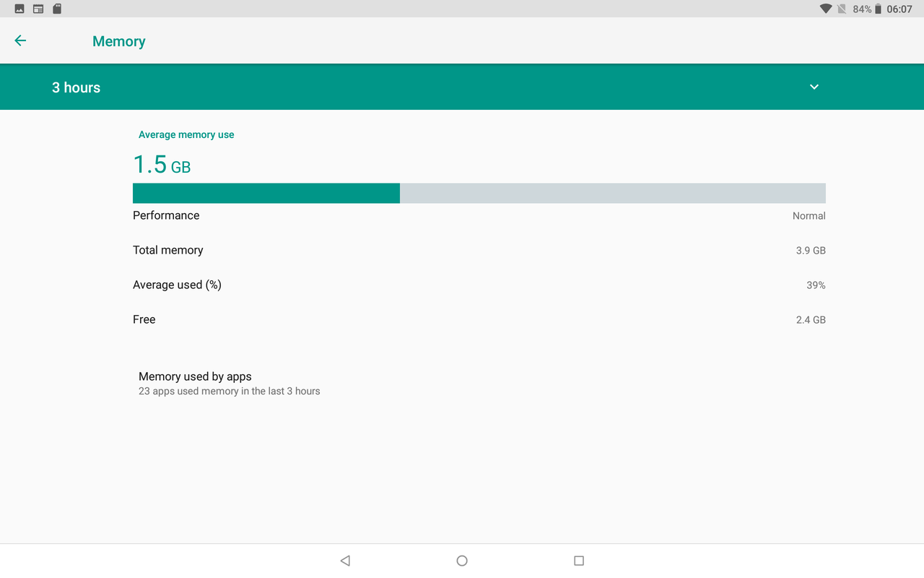Image resolution: width=924 pixels, height=578 pixels.
Task: Open recent apps with the square button
Action: point(578,560)
